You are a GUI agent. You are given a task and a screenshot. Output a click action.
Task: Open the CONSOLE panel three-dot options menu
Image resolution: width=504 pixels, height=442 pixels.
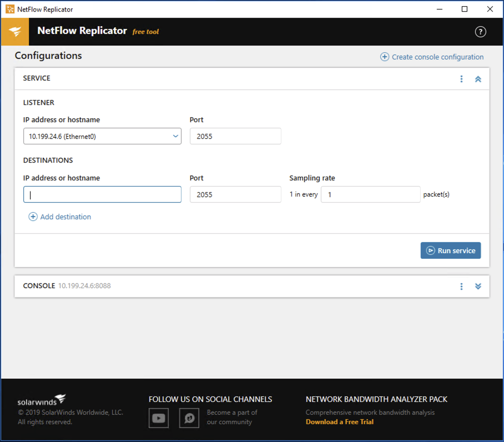(x=461, y=286)
